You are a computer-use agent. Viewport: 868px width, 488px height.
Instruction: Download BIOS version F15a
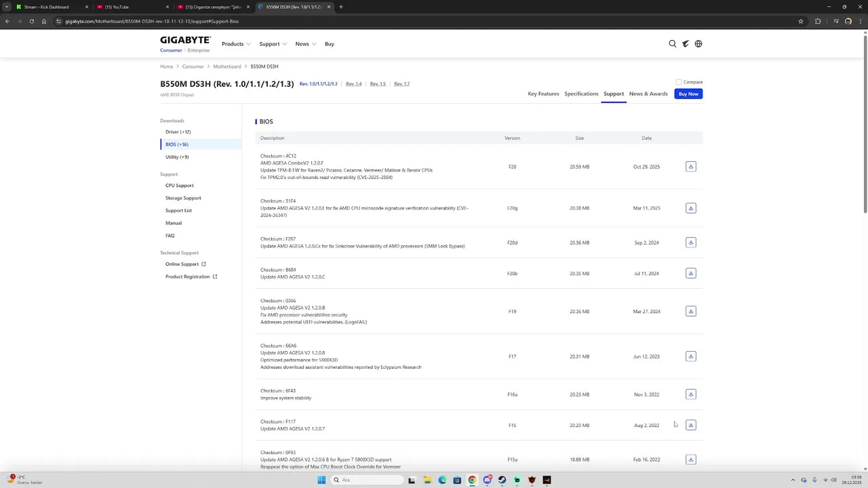(690, 460)
